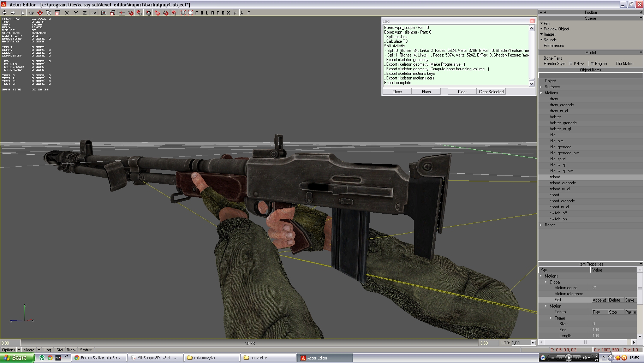The height and width of the screenshot is (363, 644).
Task: Enable grid snap icon
Action: point(121,13)
